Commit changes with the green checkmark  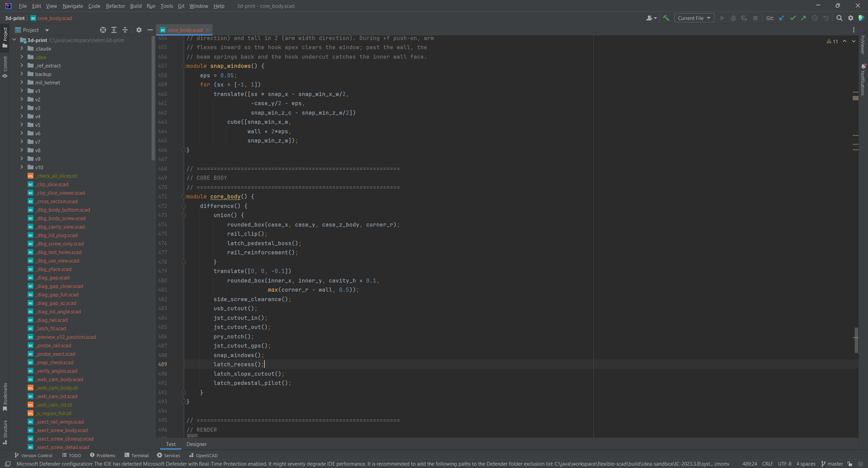tap(793, 18)
